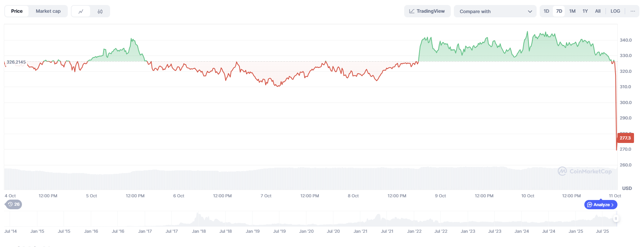Switch to candlestick chart view

[100, 12]
